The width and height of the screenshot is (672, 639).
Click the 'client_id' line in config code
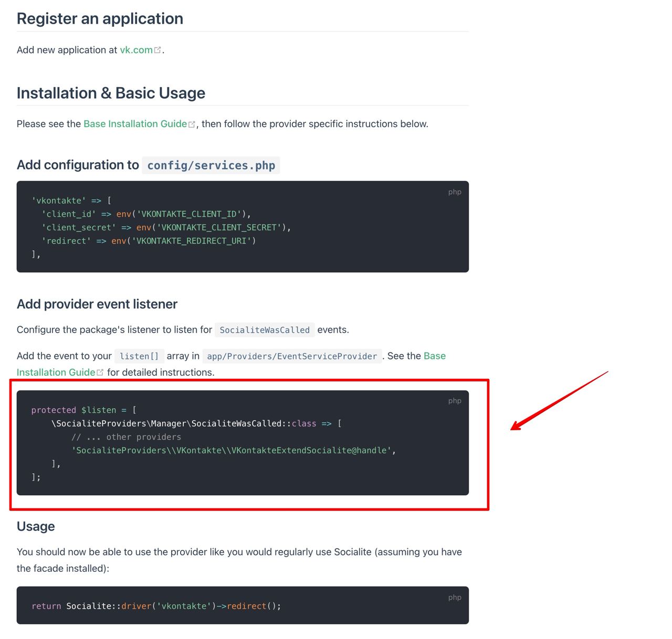click(x=146, y=214)
